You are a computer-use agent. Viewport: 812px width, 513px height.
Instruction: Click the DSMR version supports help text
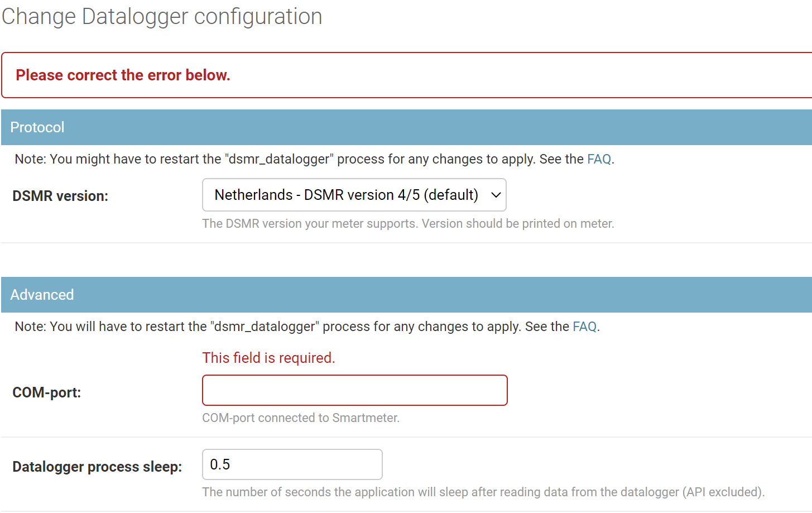(x=408, y=223)
